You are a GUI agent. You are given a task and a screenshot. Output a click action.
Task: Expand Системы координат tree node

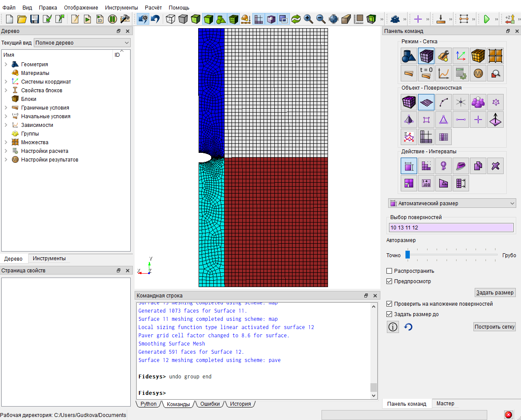coord(6,82)
